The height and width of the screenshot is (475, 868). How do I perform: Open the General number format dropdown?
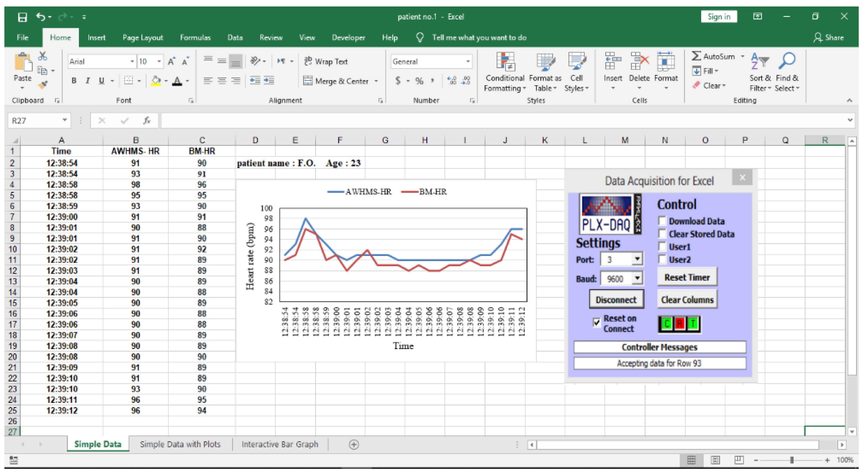[x=468, y=62]
